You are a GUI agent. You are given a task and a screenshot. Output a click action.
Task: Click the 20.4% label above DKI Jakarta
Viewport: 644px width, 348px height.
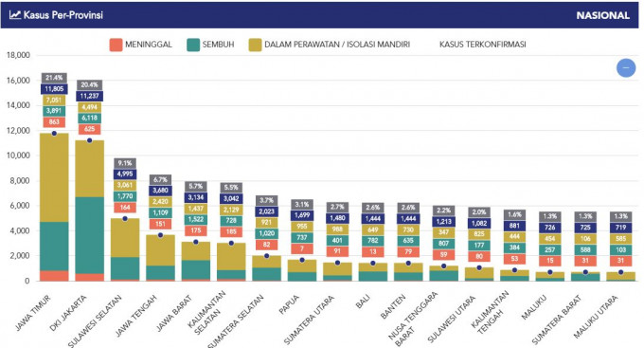89,85
